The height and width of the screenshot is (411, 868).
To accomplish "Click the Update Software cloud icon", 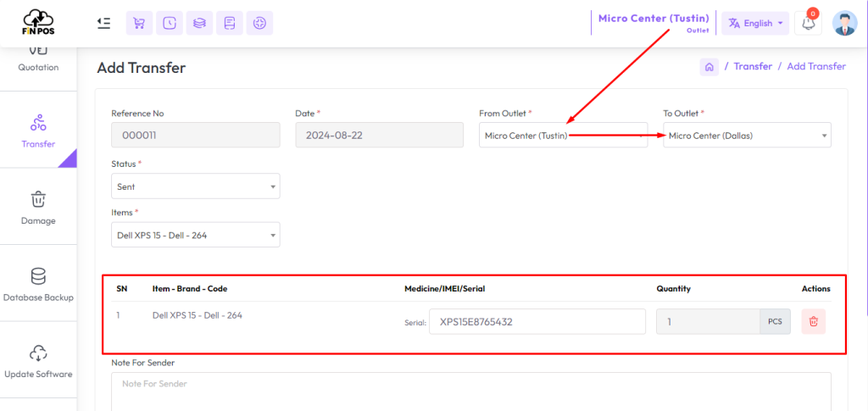I will 38,353.
